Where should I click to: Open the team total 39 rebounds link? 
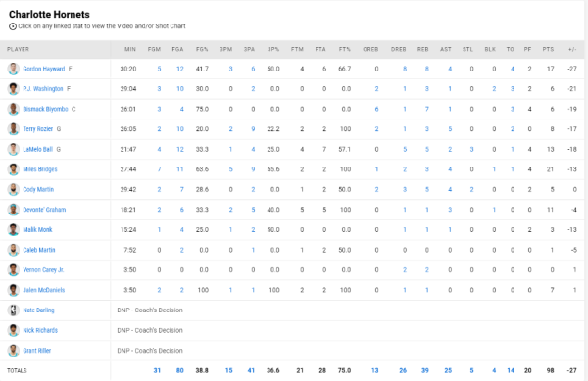coord(425,370)
